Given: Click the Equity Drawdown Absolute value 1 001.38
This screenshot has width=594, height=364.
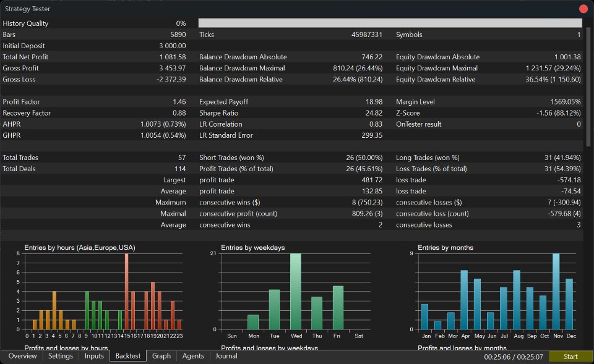Looking at the screenshot, I should click(567, 57).
